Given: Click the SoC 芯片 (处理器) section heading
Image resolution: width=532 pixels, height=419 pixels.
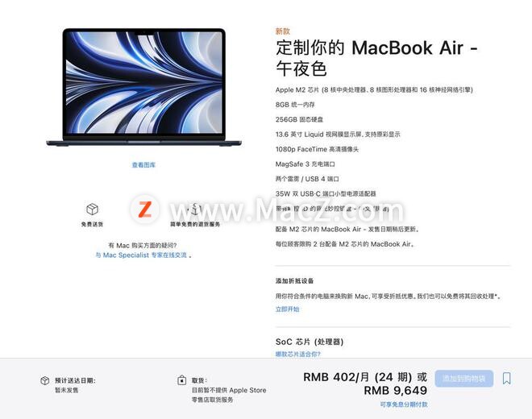Looking at the screenshot, I should [310, 342].
